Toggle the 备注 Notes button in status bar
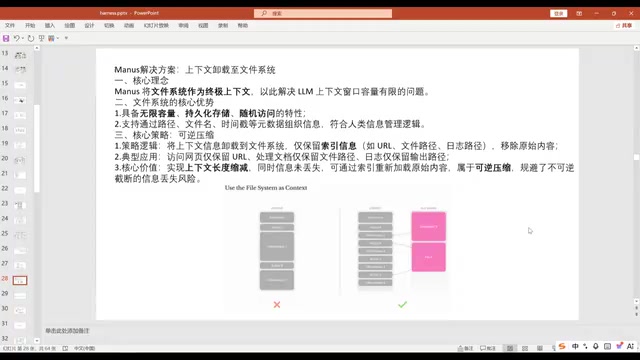The height and width of the screenshot is (360, 640). point(465,348)
